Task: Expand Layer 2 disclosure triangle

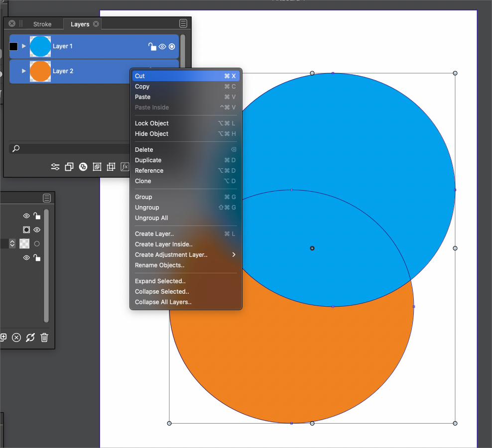Action: click(x=23, y=71)
